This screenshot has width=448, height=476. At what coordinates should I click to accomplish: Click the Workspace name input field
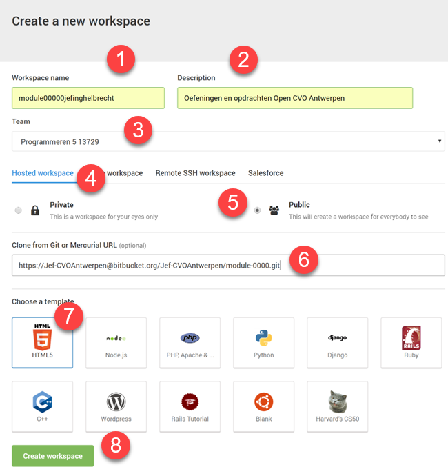[x=88, y=98]
